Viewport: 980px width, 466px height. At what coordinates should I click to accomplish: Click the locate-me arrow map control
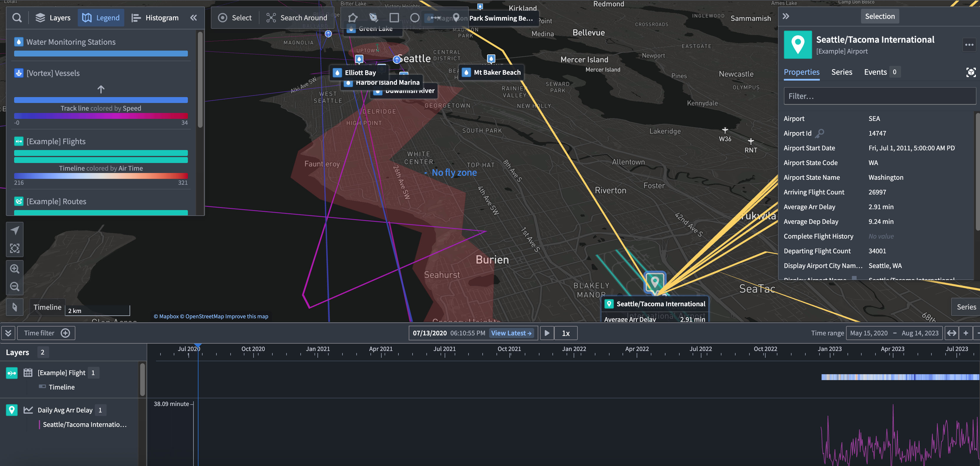pos(15,231)
